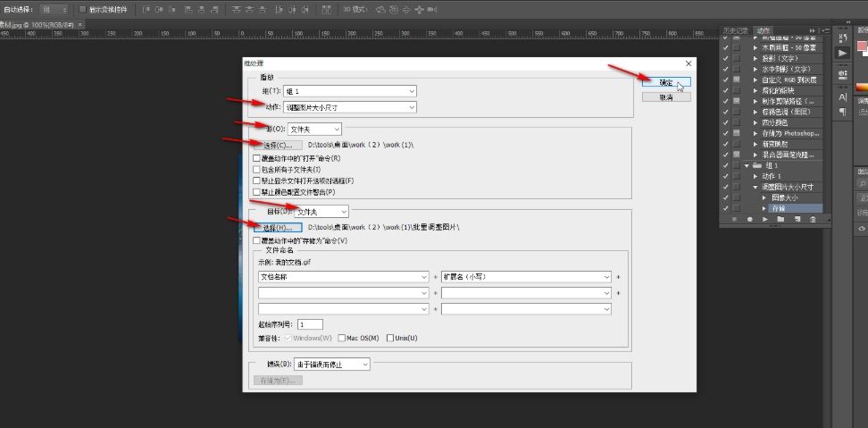Enable Unix compatibility checkbox
Screen dimensions: 868x428
(x=390, y=338)
